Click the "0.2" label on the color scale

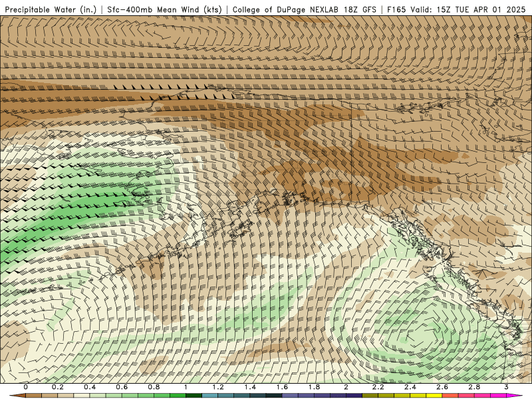point(57,387)
